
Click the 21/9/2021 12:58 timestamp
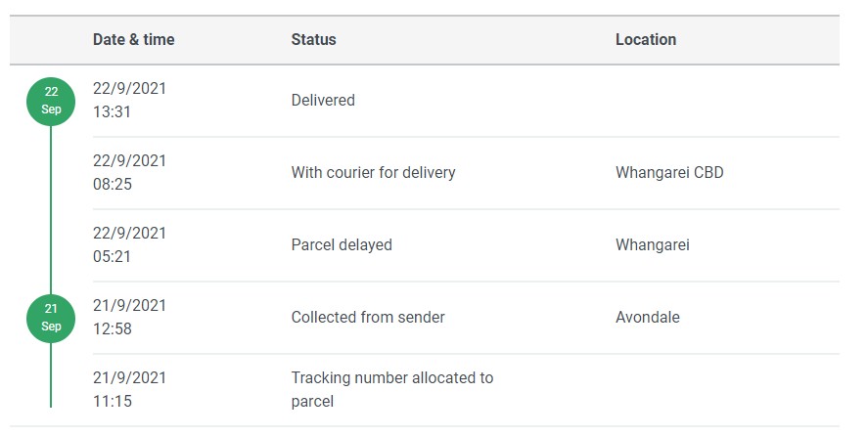[x=129, y=317]
